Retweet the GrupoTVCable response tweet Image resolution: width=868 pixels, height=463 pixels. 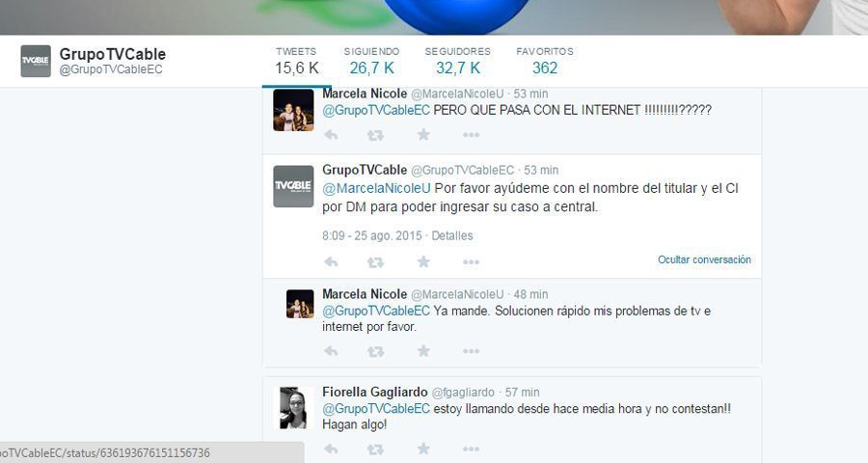(375, 261)
